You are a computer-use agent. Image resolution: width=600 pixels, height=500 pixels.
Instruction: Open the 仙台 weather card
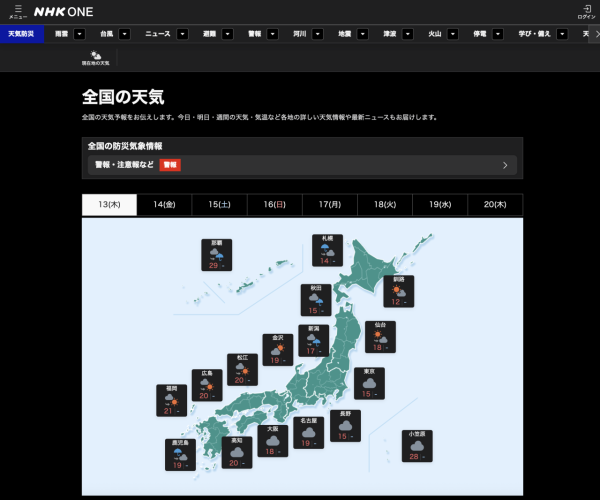pos(380,337)
